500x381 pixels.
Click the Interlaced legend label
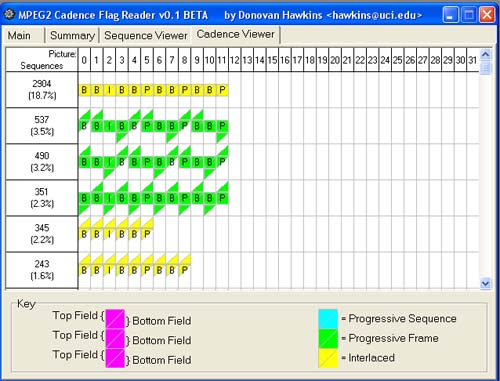[371, 358]
